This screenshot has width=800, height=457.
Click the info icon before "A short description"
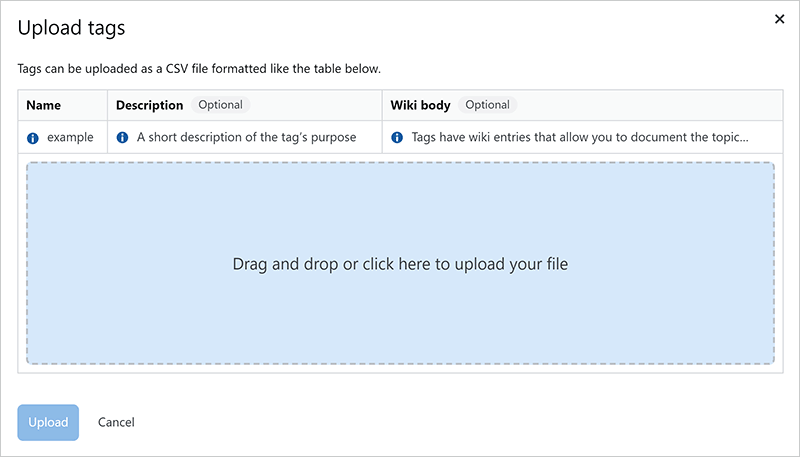(x=122, y=137)
